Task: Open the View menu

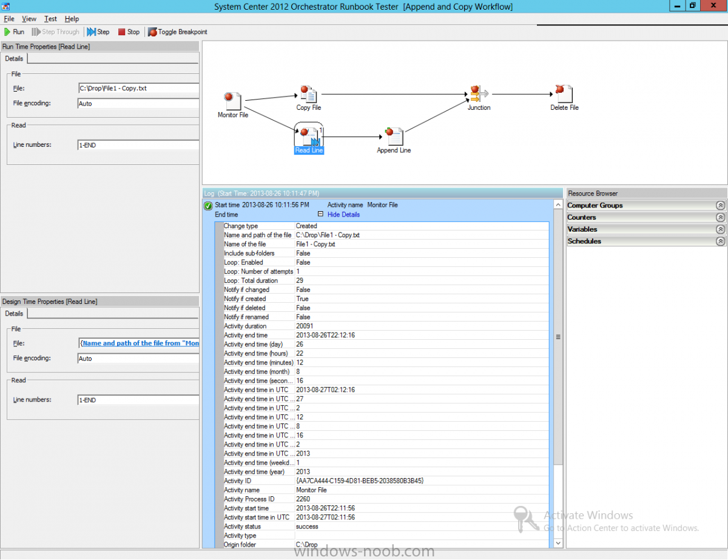Action: pyautogui.click(x=29, y=19)
